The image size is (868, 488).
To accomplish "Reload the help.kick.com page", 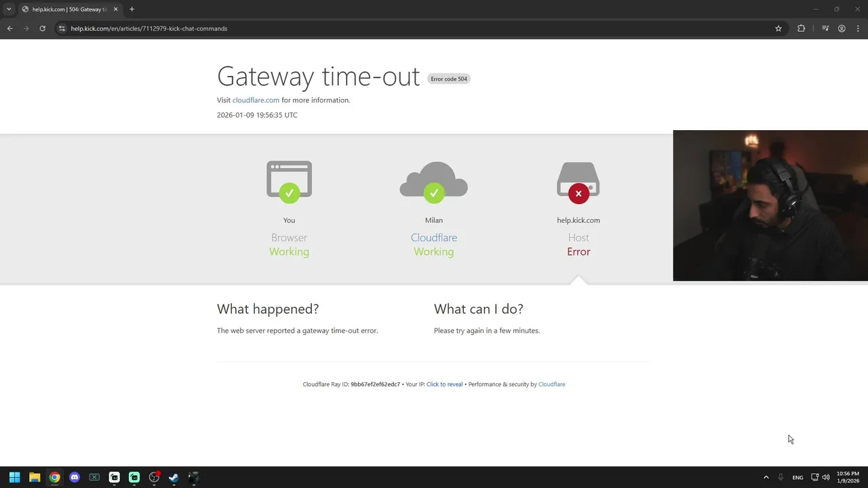I will pyautogui.click(x=42, y=28).
